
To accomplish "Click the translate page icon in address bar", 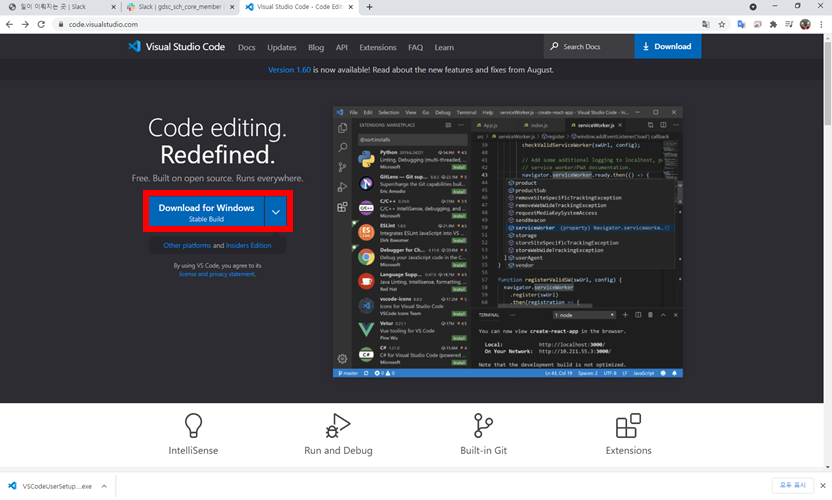I will pos(706,24).
